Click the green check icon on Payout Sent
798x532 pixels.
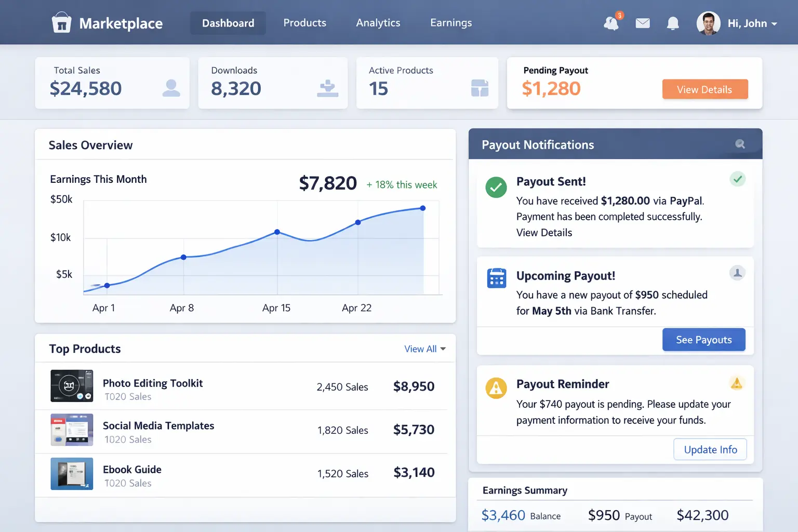(x=496, y=188)
